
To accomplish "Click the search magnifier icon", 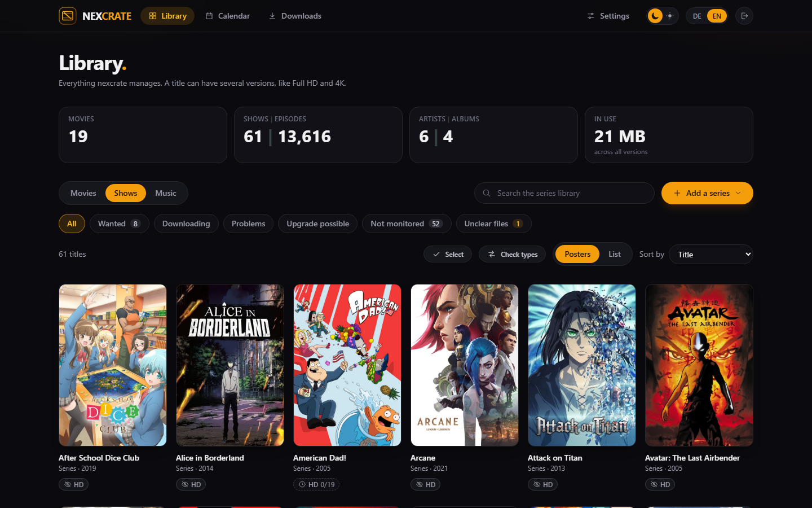I will pos(487,193).
